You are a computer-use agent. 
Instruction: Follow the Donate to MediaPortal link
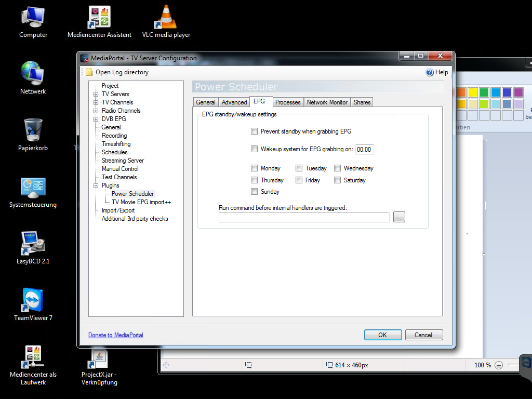(x=116, y=335)
